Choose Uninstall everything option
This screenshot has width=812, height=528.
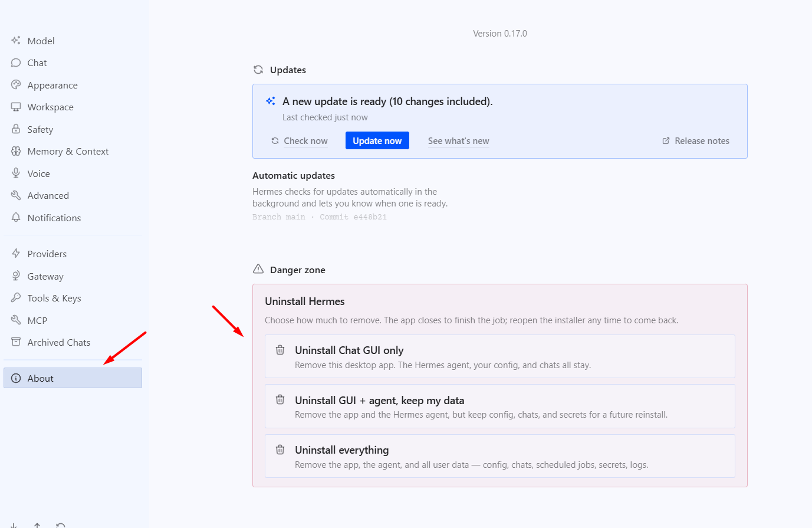[500, 456]
